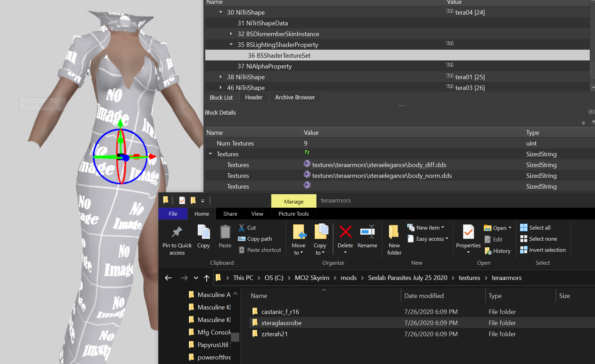
Task: Switch to the View ribbon tab
Action: pos(257,214)
